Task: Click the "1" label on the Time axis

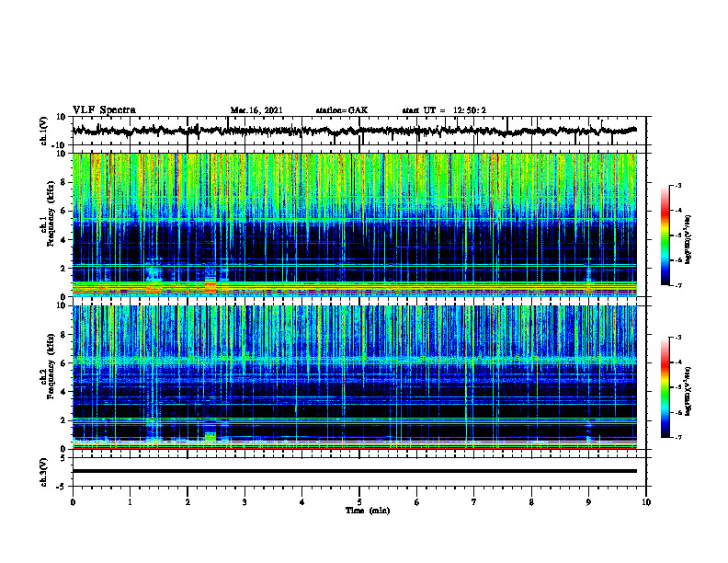Action: point(130,502)
